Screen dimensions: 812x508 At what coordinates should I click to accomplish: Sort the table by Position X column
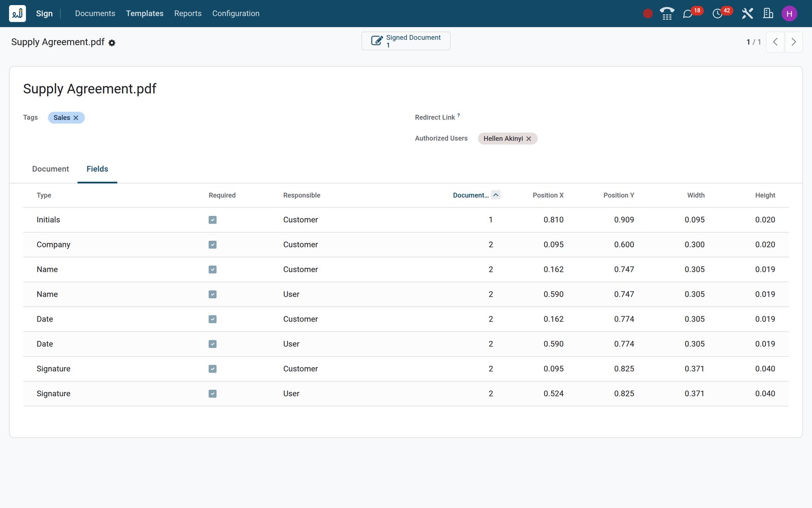(548, 196)
